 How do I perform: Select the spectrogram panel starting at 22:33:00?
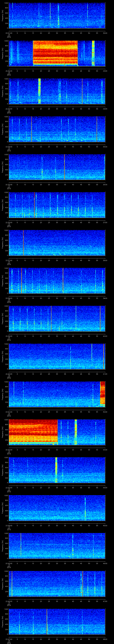pos(57,91)
